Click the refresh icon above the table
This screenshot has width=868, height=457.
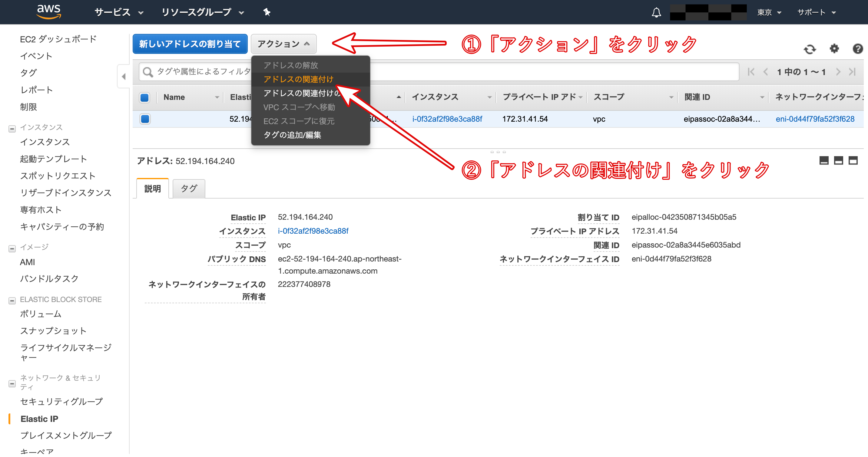pyautogui.click(x=810, y=49)
